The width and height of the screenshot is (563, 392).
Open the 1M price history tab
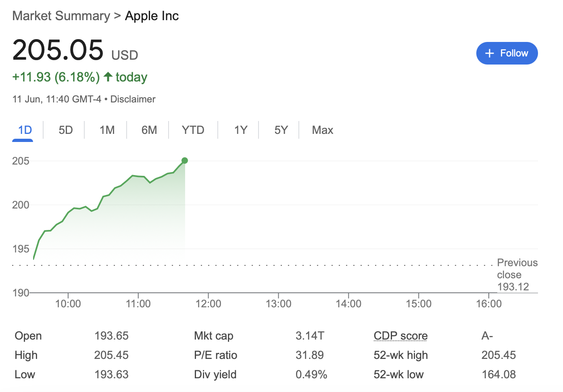(107, 130)
